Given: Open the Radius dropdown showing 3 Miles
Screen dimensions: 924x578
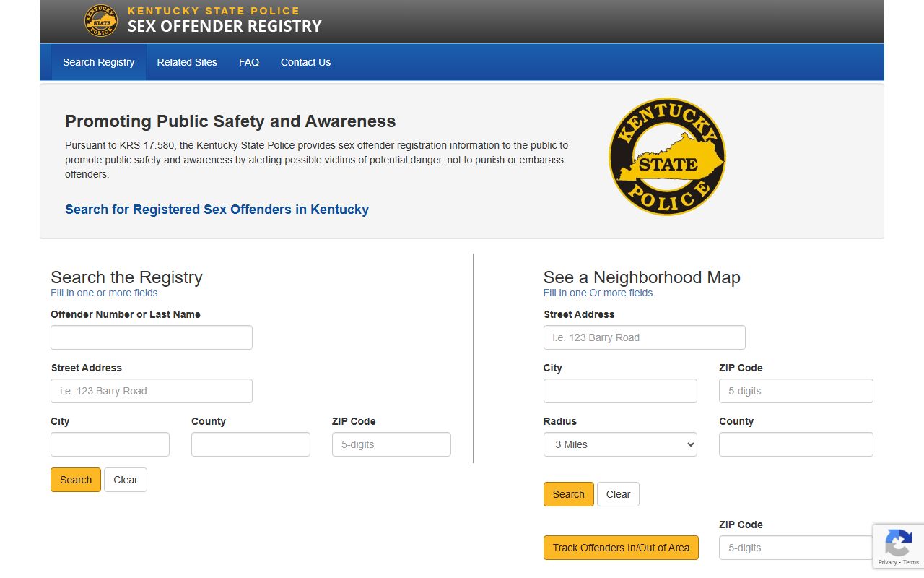Looking at the screenshot, I should (620, 444).
